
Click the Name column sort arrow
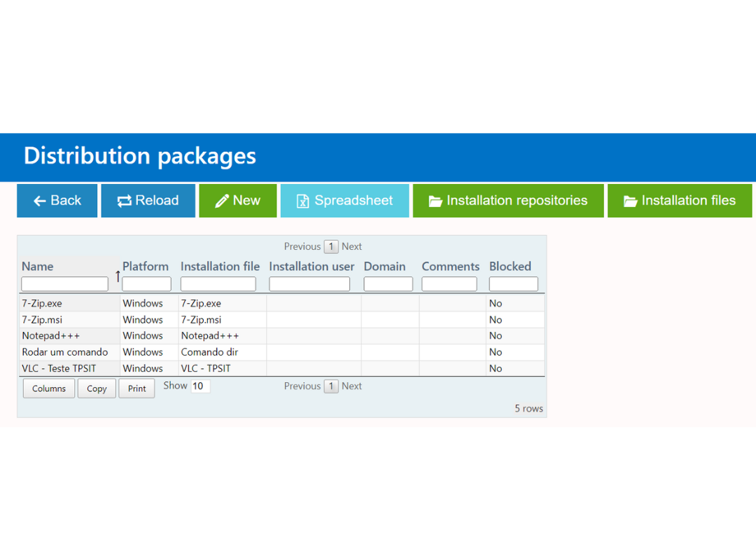point(118,276)
